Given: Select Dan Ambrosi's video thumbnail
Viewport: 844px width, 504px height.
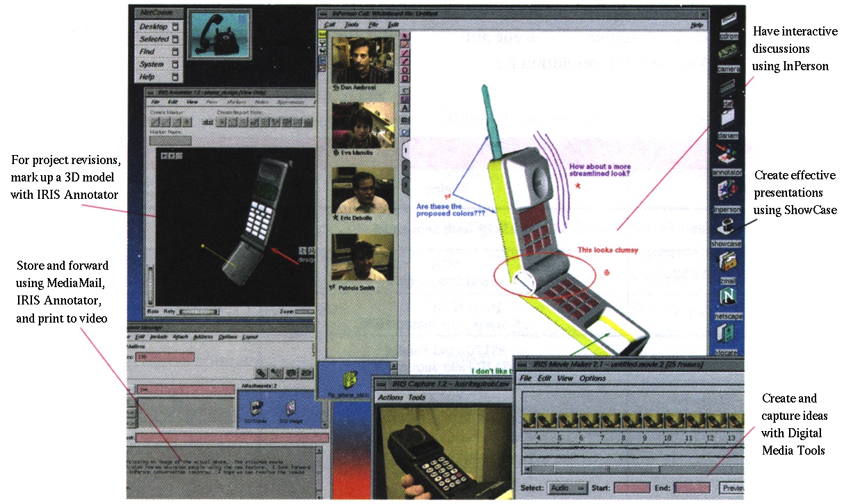Looking at the screenshot, I should pyautogui.click(x=363, y=60).
